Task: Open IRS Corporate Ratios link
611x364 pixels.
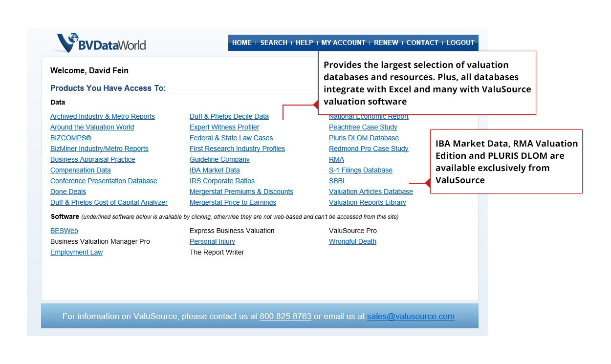Action: (x=222, y=181)
